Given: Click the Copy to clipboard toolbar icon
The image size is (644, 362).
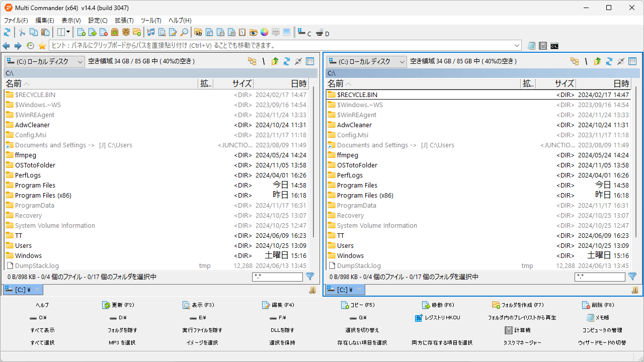Looking at the screenshot, I should [x=34, y=32].
